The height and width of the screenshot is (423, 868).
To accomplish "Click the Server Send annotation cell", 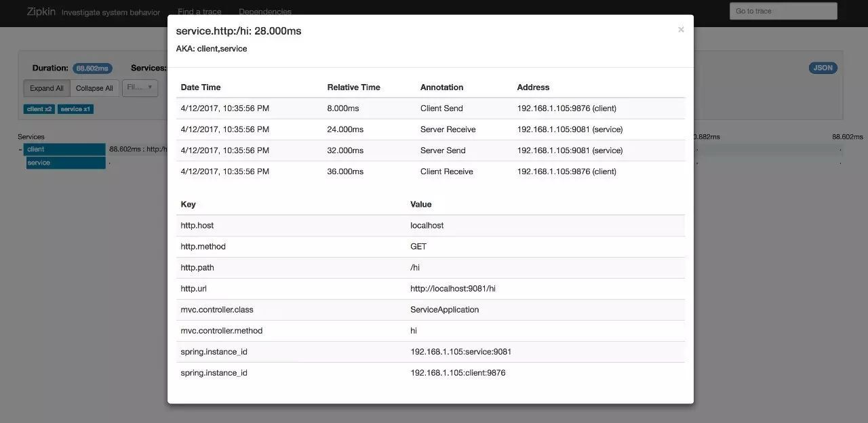I will [x=443, y=150].
